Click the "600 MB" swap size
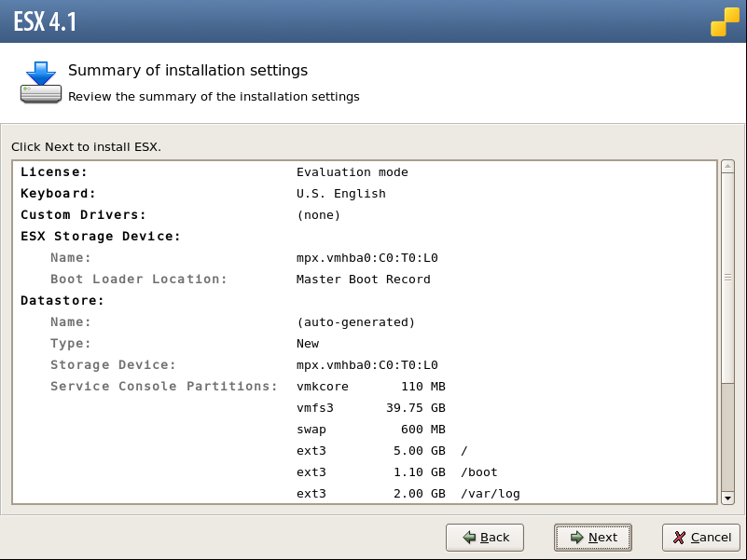 [x=423, y=429]
